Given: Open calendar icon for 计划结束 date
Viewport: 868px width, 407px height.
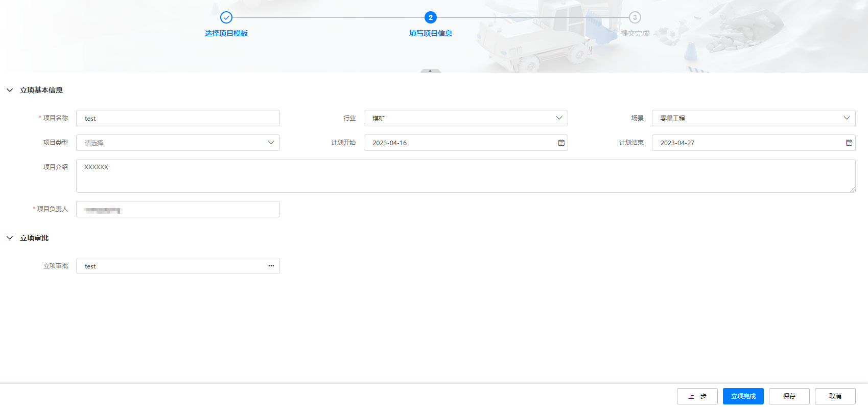Looking at the screenshot, I should [849, 143].
